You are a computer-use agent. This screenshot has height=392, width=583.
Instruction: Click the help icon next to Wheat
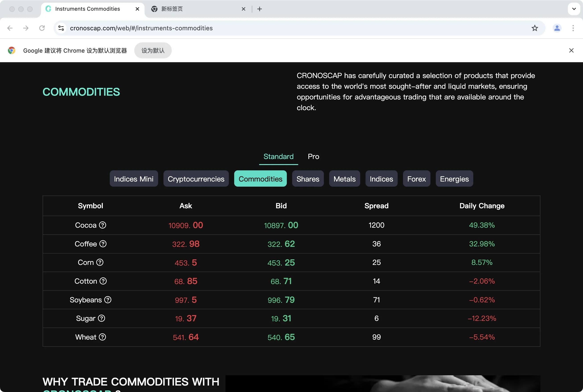(103, 337)
